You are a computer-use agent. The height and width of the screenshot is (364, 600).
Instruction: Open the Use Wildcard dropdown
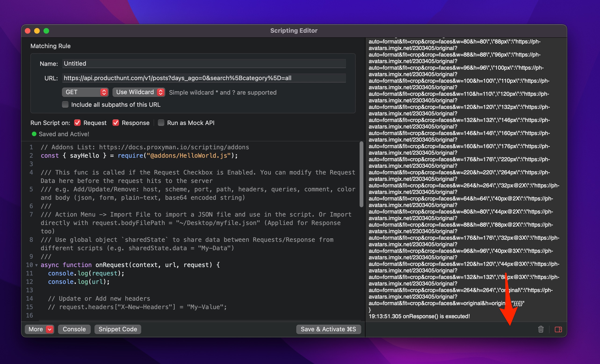139,92
